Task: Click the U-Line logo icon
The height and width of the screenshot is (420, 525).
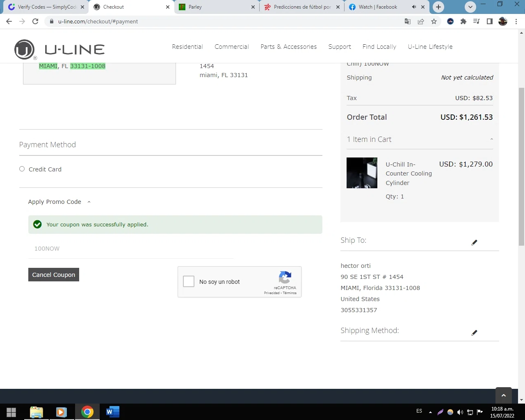Action: pos(24,50)
